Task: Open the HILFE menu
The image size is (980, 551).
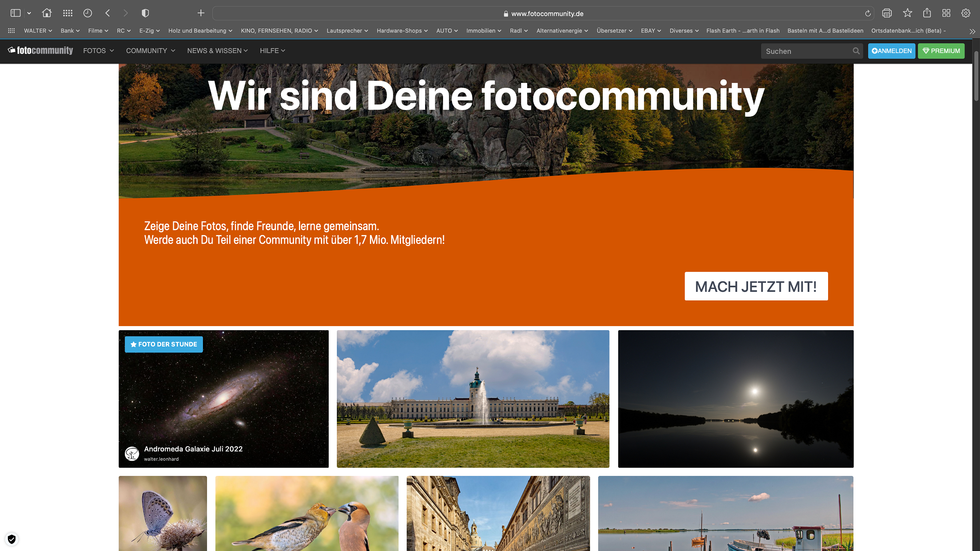Action: (272, 51)
